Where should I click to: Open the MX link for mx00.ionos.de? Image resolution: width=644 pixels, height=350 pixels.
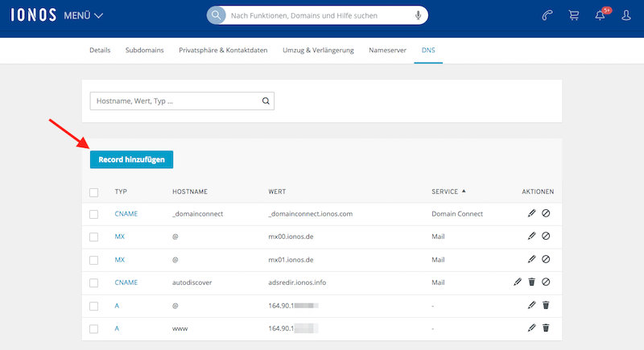119,237
